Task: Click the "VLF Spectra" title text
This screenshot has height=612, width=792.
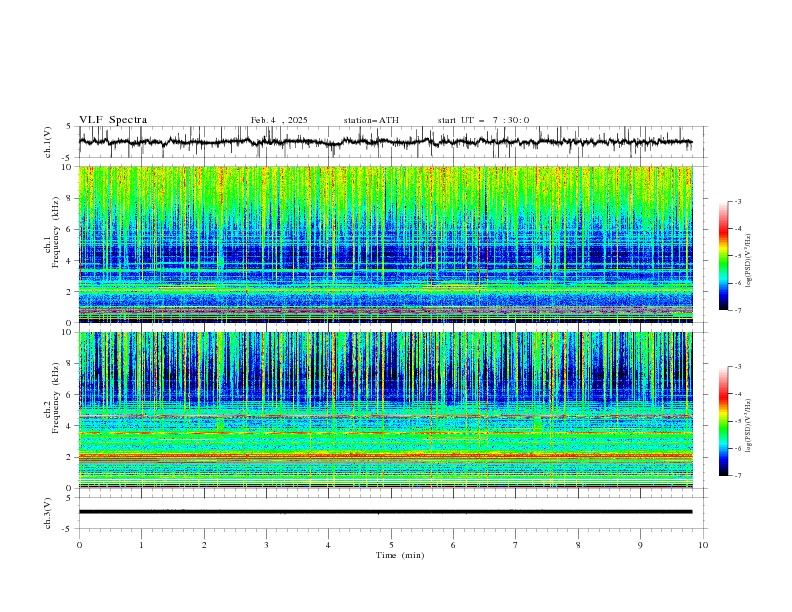Action: coord(113,120)
